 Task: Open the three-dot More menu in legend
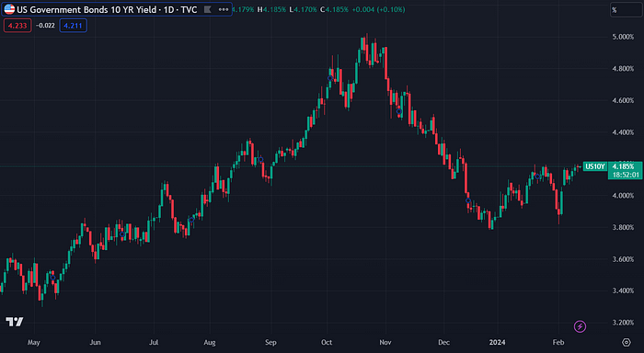coord(224,9)
